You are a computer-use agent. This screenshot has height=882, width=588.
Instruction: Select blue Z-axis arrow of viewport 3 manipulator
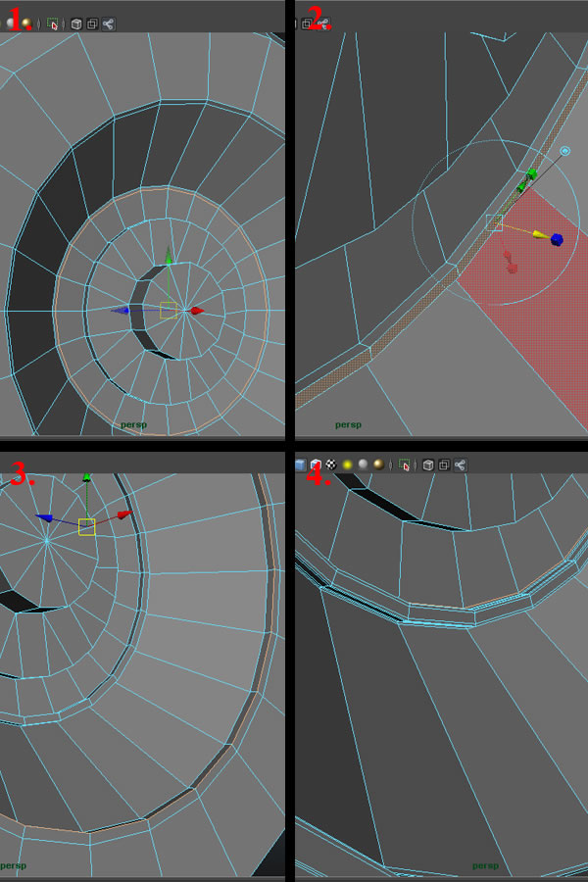coord(44,517)
